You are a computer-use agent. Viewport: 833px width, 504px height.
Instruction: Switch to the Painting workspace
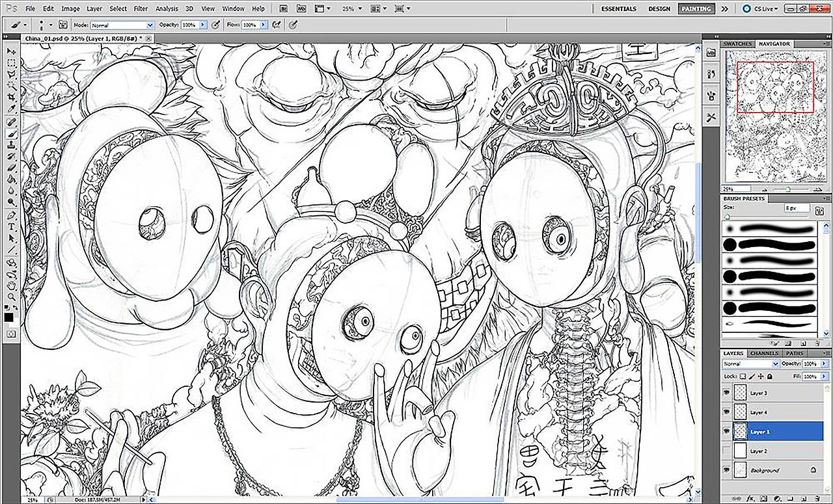(x=695, y=9)
